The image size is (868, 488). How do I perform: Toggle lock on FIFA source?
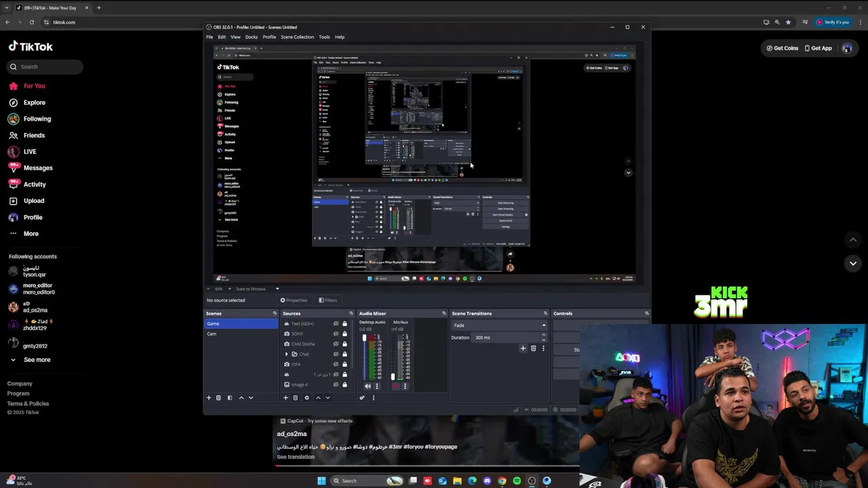tap(344, 365)
